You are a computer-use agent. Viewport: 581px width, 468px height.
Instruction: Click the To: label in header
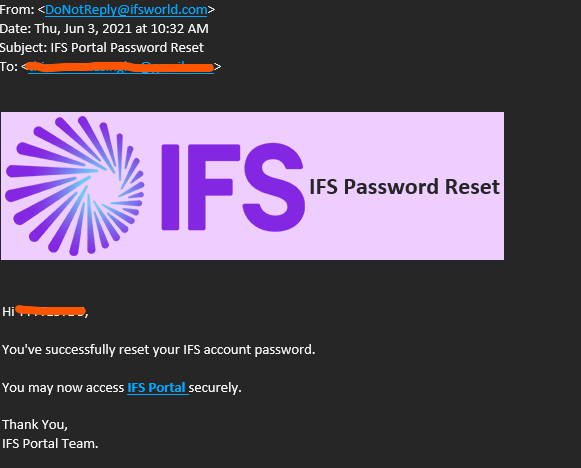coord(9,67)
